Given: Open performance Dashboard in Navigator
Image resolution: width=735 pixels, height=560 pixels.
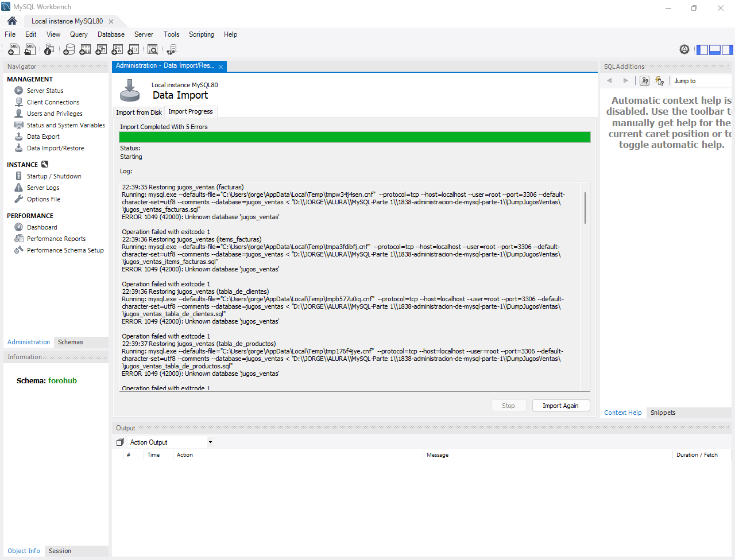Looking at the screenshot, I should [42, 227].
